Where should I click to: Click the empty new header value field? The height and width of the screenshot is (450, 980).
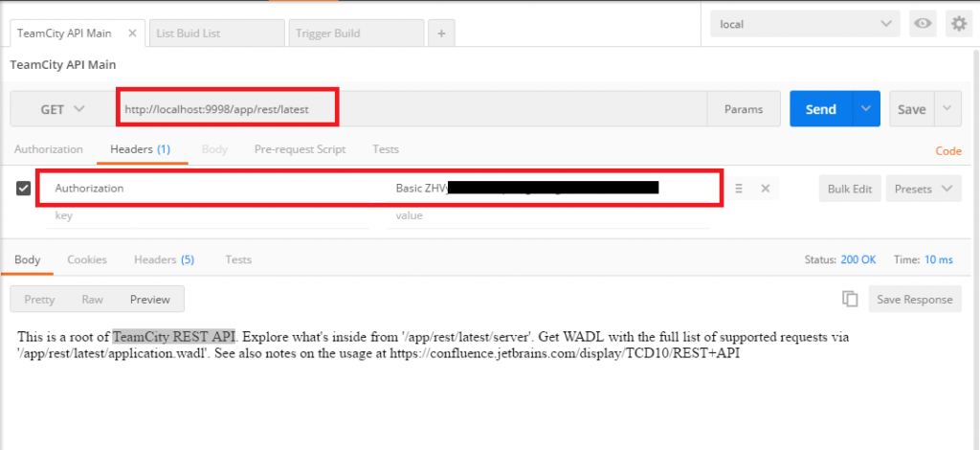[548, 216]
